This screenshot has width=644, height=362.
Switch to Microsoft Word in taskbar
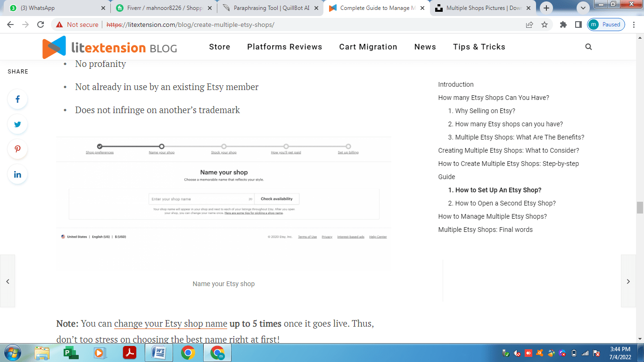coord(158,353)
